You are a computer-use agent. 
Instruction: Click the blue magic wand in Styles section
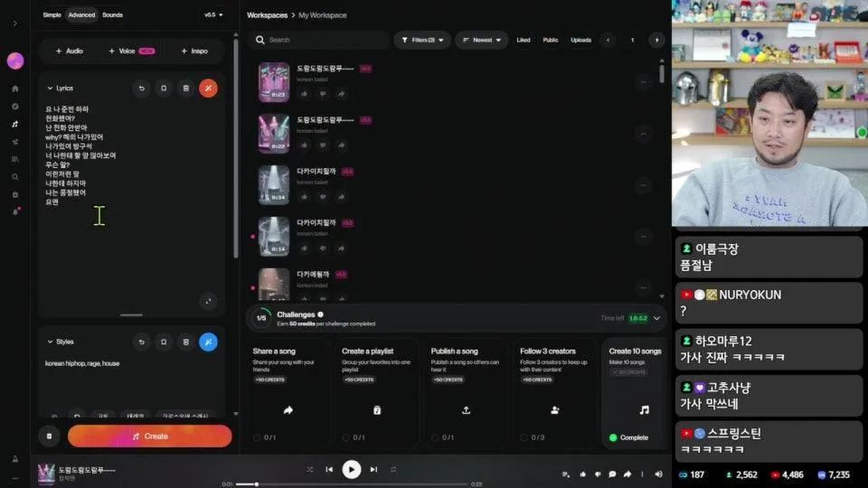coord(208,342)
